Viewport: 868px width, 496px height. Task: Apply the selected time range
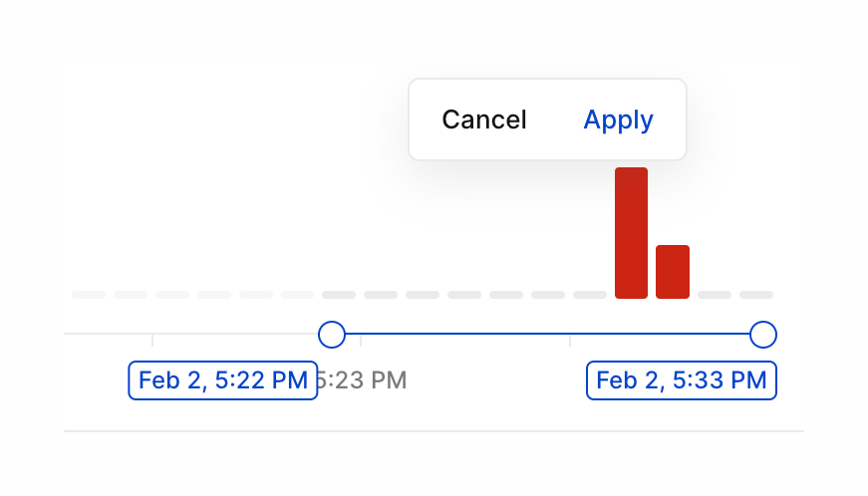619,121
